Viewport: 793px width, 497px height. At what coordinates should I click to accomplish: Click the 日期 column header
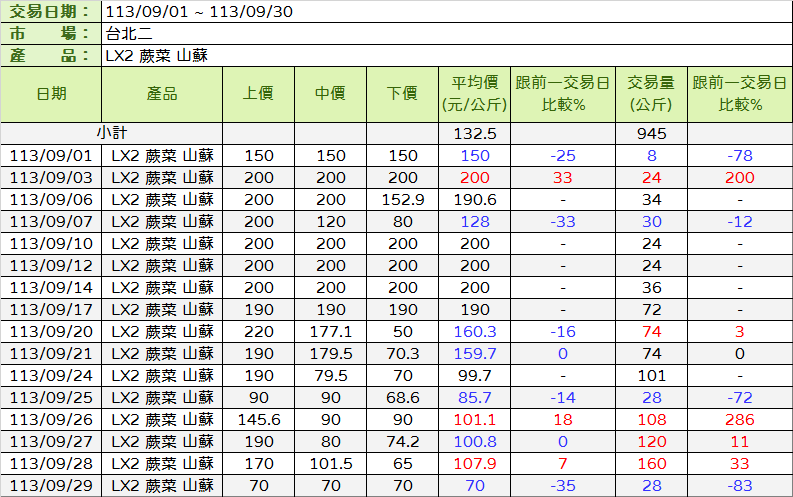click(x=51, y=94)
